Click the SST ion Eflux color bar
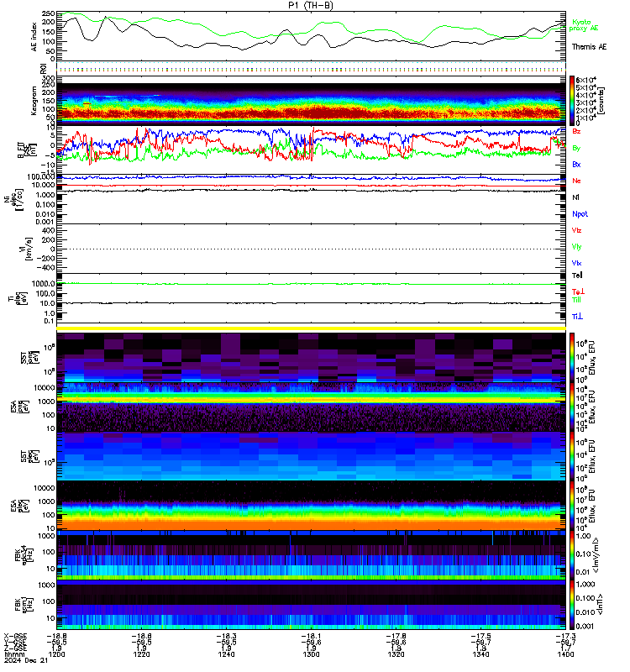Viewport: 630px width, 672px height. (572, 358)
